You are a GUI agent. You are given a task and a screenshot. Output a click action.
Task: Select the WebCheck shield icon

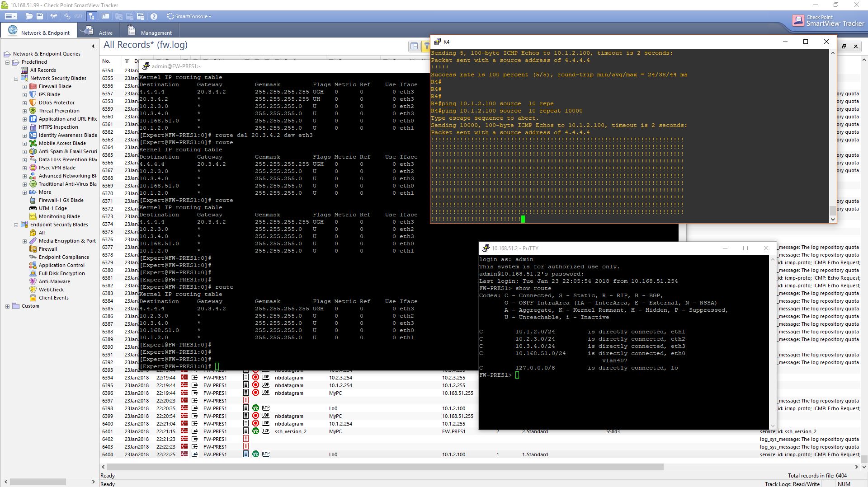coord(33,290)
